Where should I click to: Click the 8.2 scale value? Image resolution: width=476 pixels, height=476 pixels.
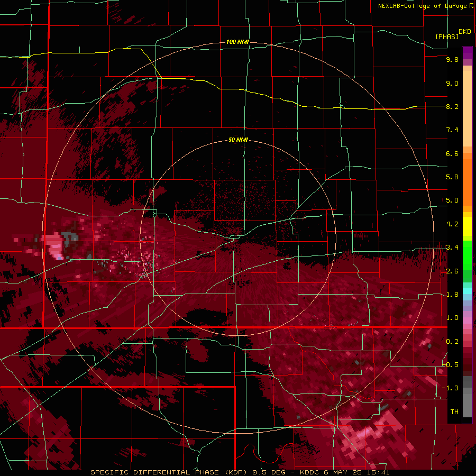coord(452,106)
